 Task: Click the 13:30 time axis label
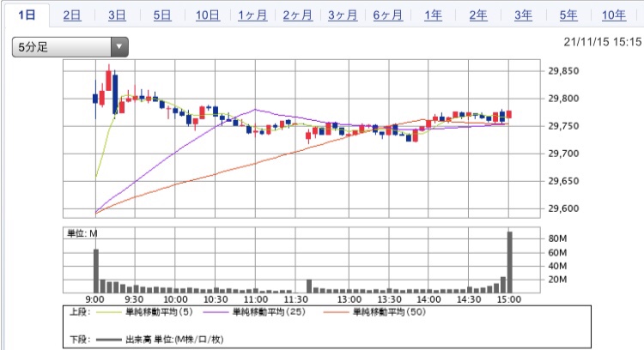coord(389,299)
